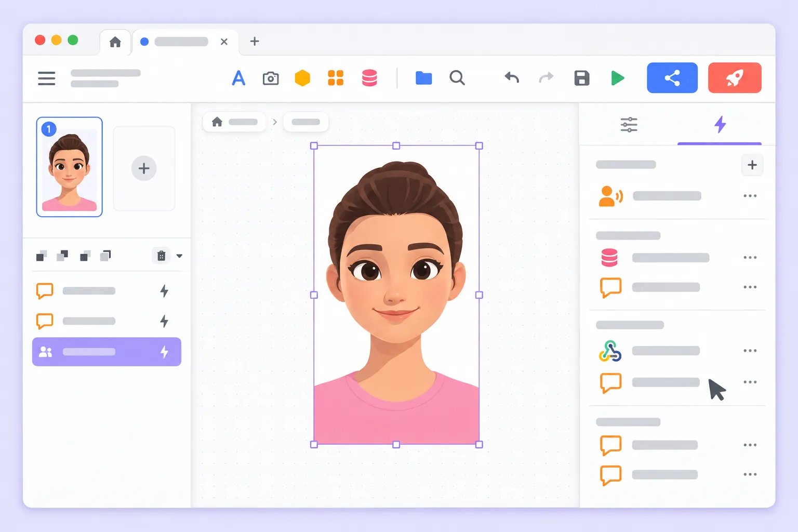The width and height of the screenshot is (798, 532).
Task: Open the blue folder icon
Action: click(424, 78)
